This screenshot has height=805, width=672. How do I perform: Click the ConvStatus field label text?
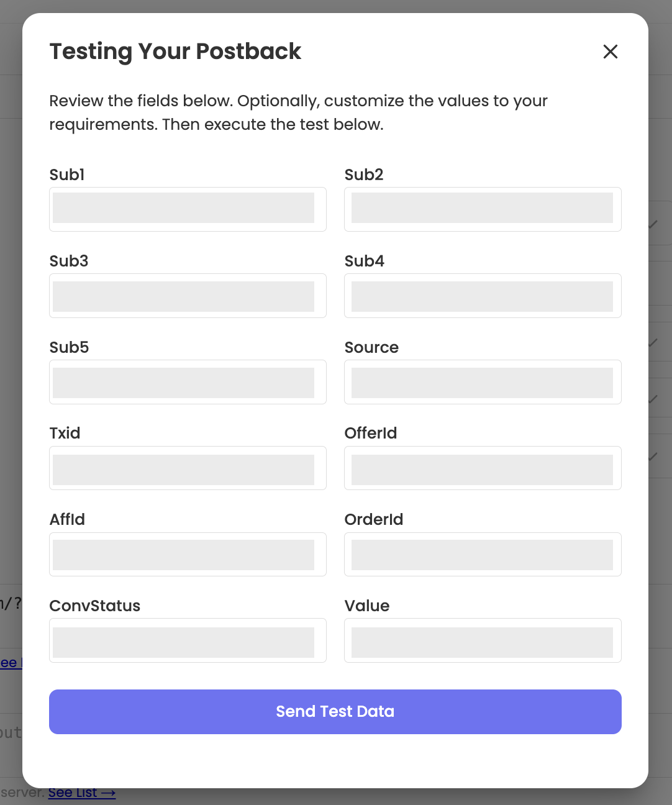(95, 606)
